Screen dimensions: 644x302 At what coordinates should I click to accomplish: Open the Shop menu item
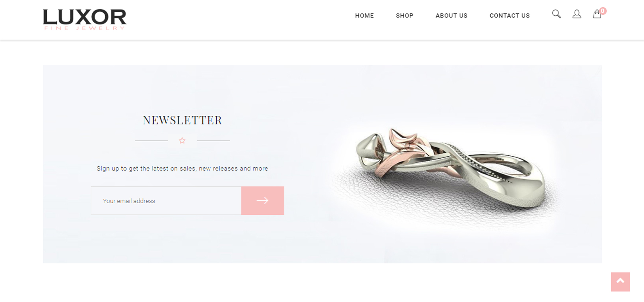(405, 15)
